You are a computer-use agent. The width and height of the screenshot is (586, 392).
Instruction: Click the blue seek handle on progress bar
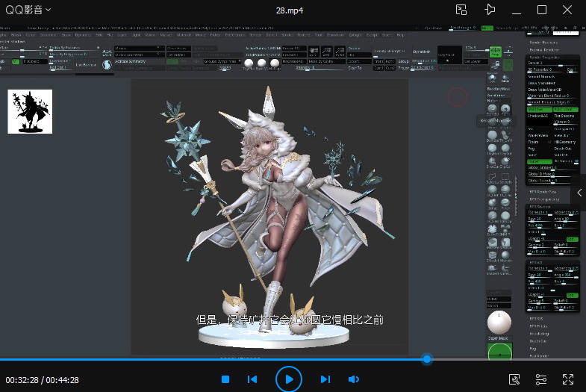(427, 359)
